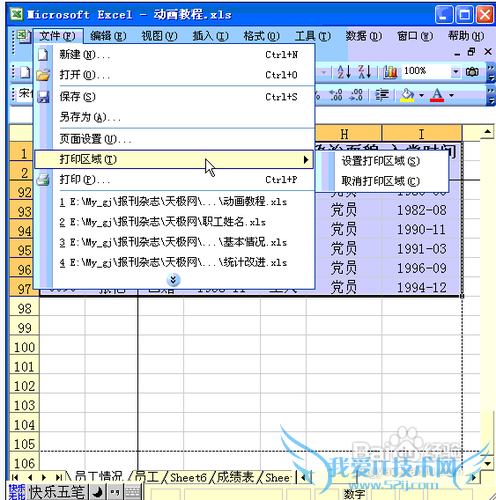The height and width of the screenshot is (500, 496).
Task: Click first sheet tab navigation arrow
Action: (15, 477)
